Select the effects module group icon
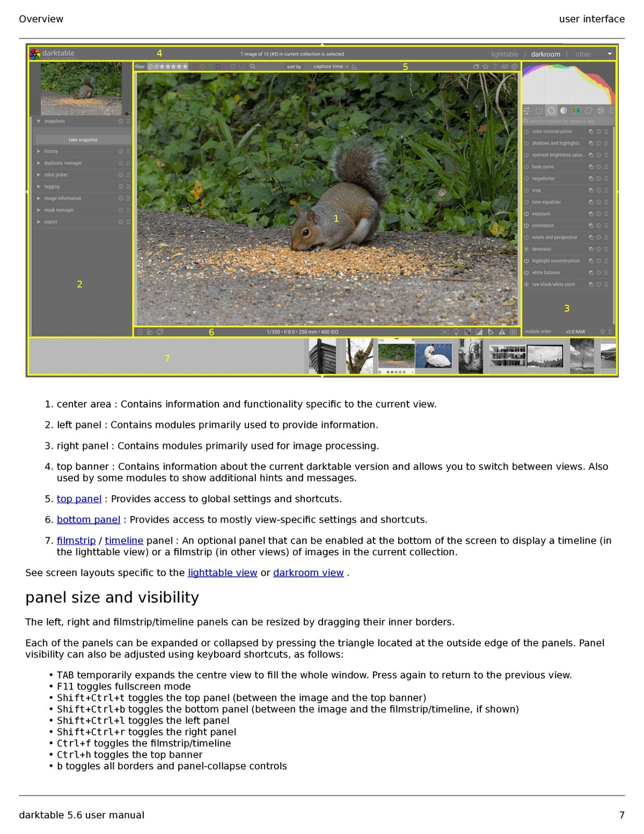This screenshot has width=644, height=834. (601, 111)
